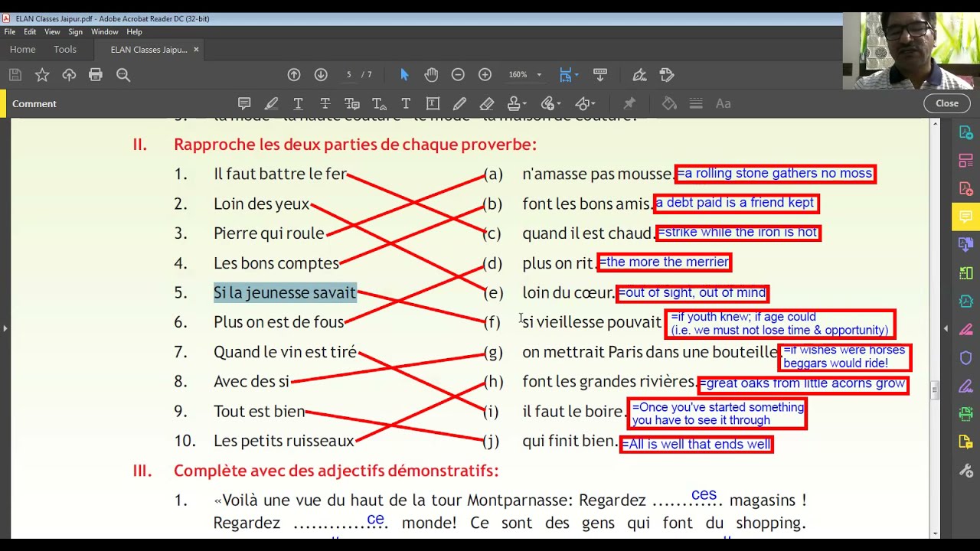Click the page number field

click(x=349, y=74)
